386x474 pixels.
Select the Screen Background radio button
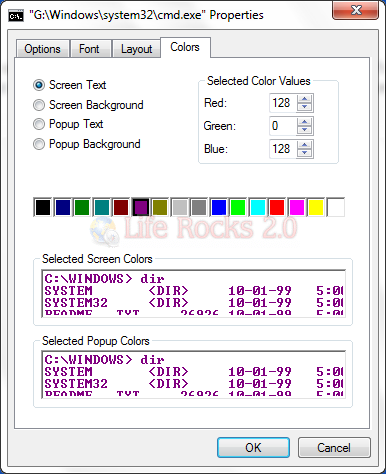tap(88, 105)
